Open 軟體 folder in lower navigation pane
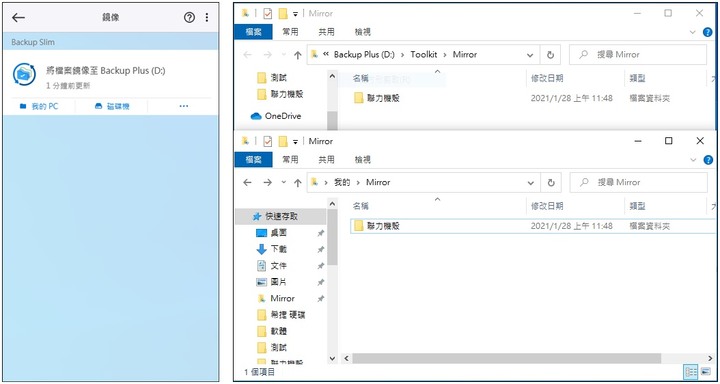Image resolution: width=720 pixels, height=384 pixels. (x=271, y=331)
